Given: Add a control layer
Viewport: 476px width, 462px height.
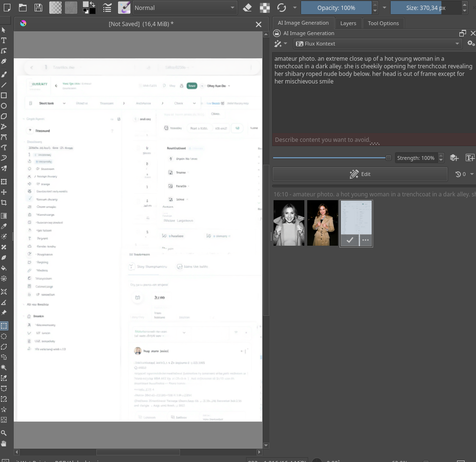Looking at the screenshot, I should [x=454, y=157].
